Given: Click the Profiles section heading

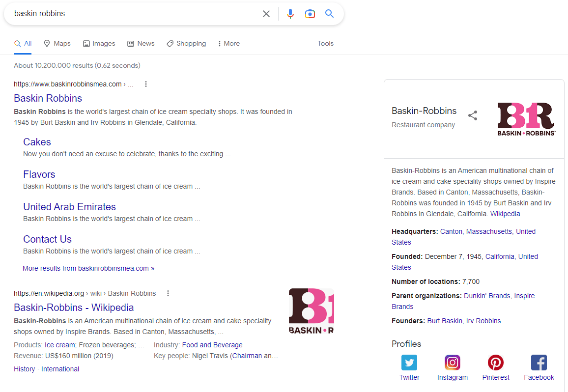Looking at the screenshot, I should tap(406, 344).
